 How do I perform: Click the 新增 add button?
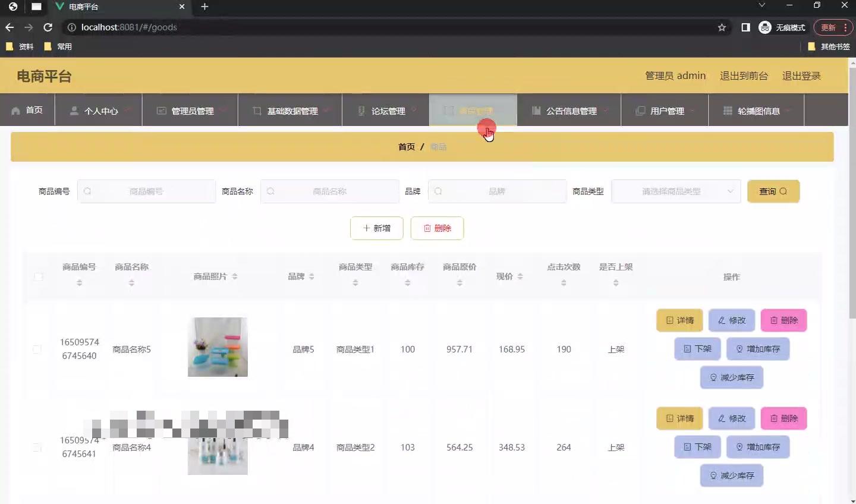tap(377, 228)
